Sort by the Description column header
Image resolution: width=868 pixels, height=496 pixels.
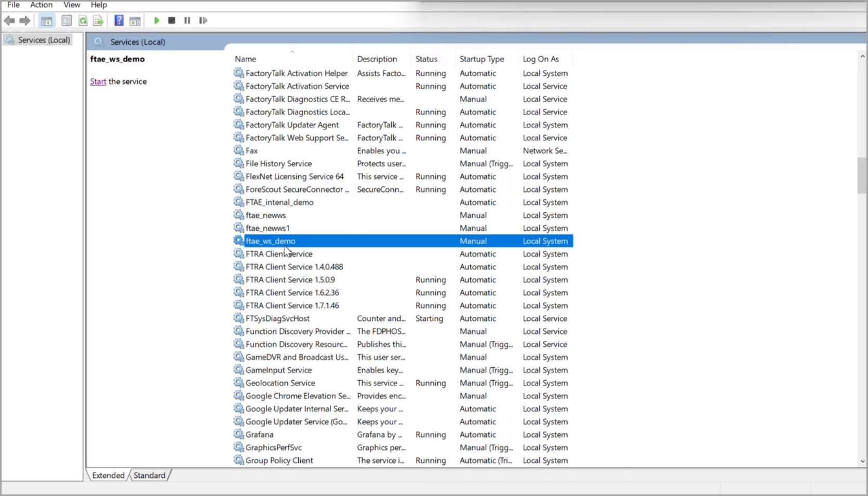tap(377, 59)
